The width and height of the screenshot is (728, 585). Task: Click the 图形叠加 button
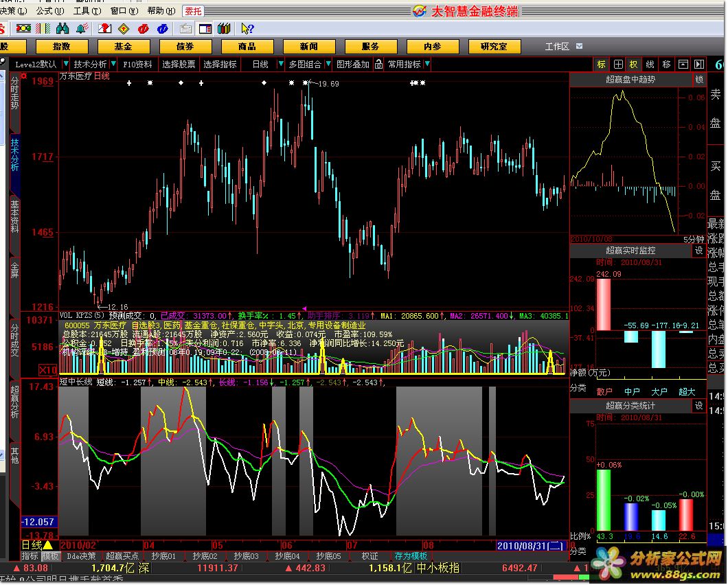pyautogui.click(x=353, y=64)
